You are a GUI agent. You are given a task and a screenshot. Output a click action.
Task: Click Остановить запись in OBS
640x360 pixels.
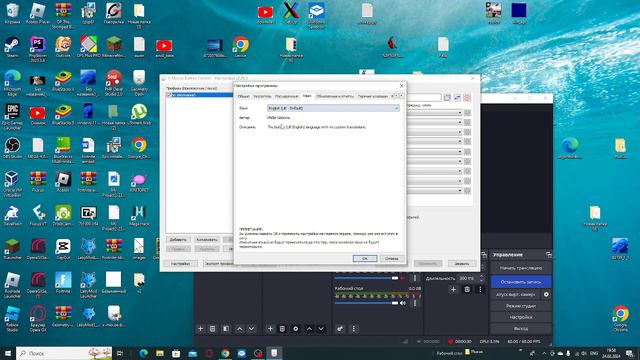[521, 282]
